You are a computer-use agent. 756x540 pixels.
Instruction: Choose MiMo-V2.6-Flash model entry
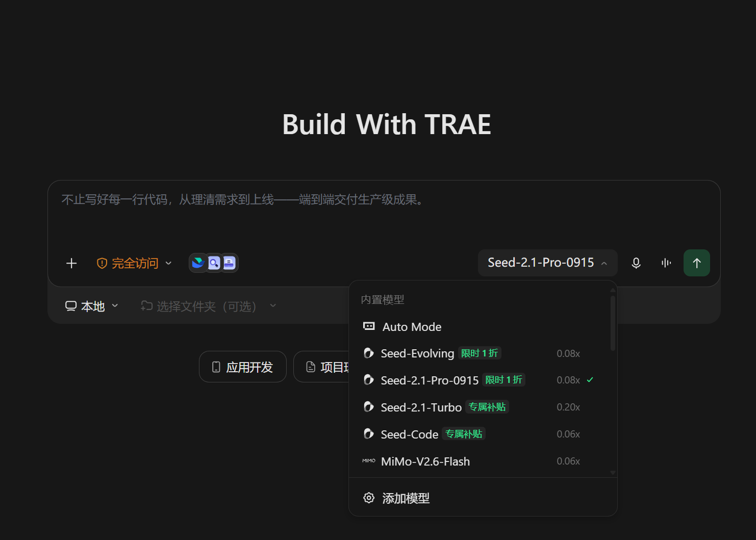tap(480, 461)
